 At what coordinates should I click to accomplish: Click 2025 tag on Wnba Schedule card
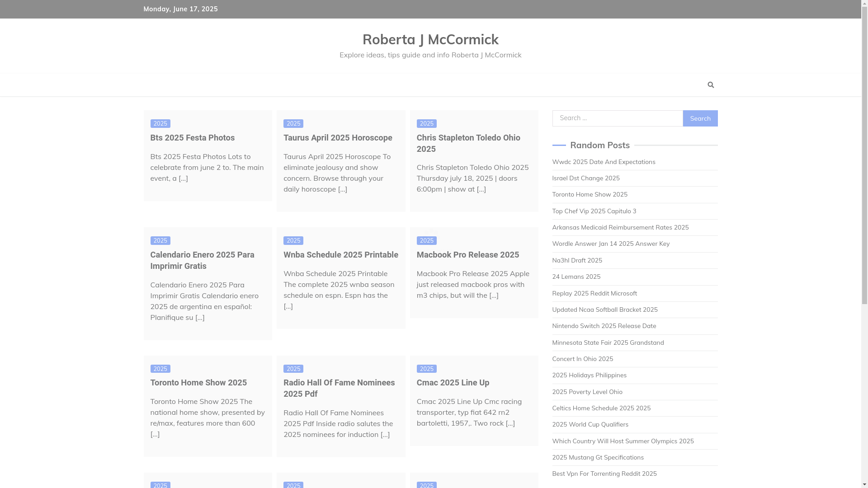click(293, 240)
